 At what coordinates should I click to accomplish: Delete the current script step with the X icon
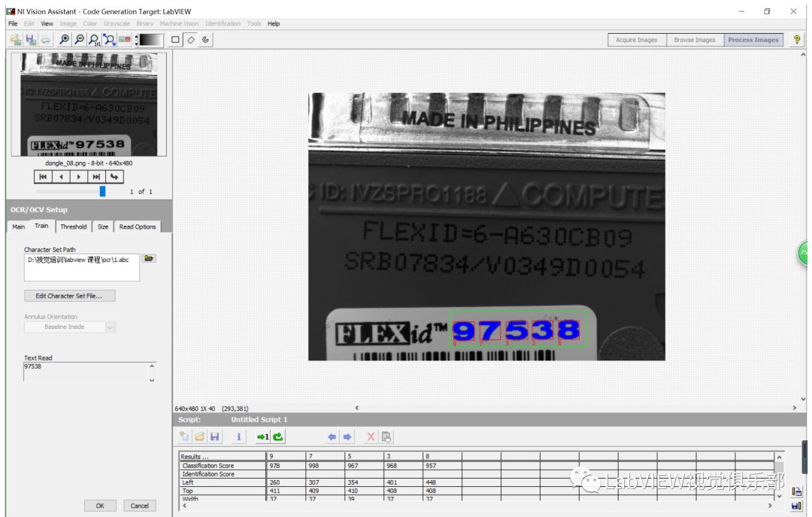point(370,436)
